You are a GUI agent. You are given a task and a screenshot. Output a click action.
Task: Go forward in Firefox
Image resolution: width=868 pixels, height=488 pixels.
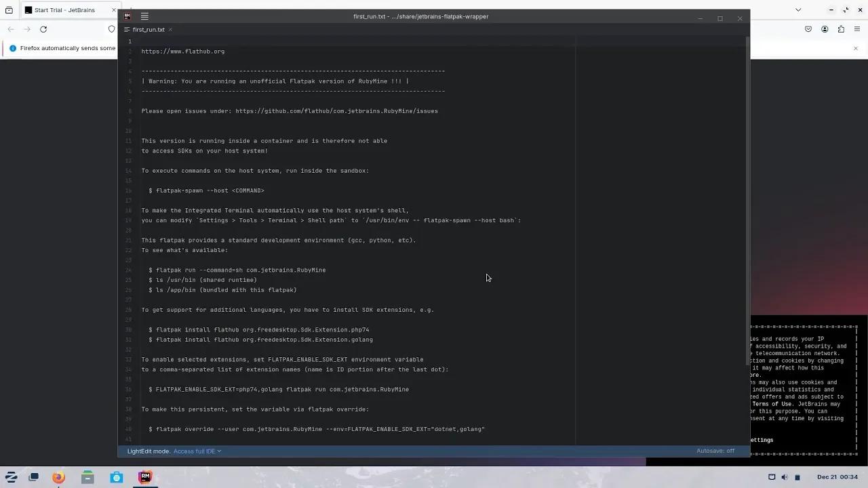27,29
